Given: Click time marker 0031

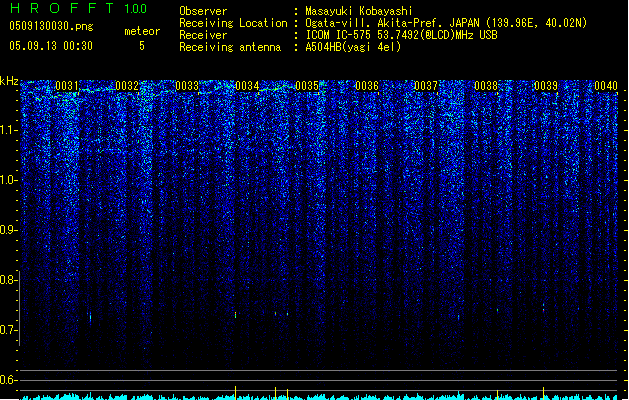Looking at the screenshot, I should click(67, 86).
